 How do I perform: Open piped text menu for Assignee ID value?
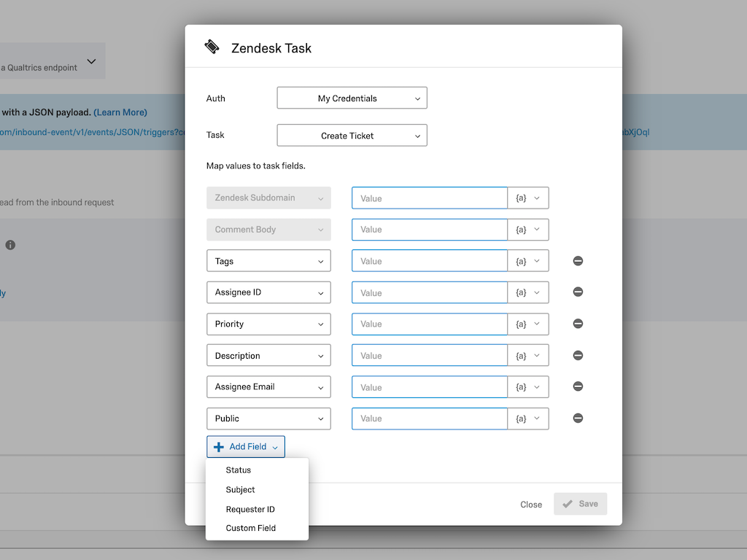tap(528, 292)
